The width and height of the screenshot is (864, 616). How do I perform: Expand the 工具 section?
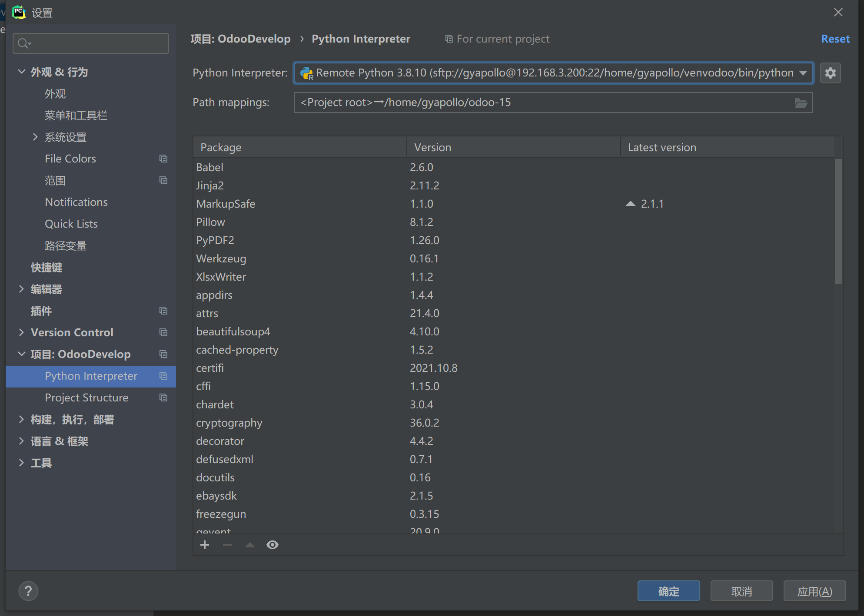pyautogui.click(x=21, y=463)
